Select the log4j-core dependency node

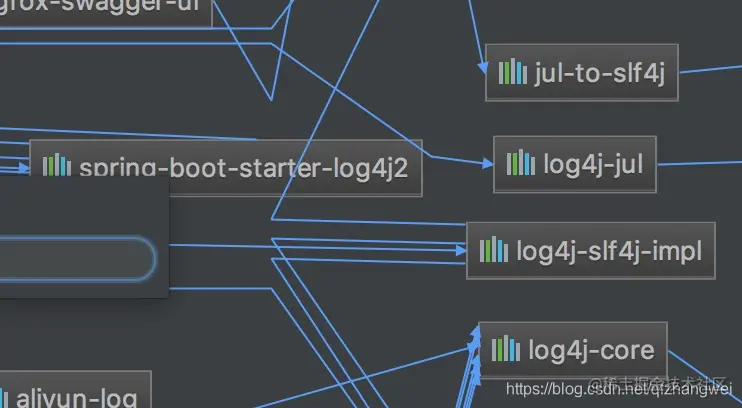573,350
